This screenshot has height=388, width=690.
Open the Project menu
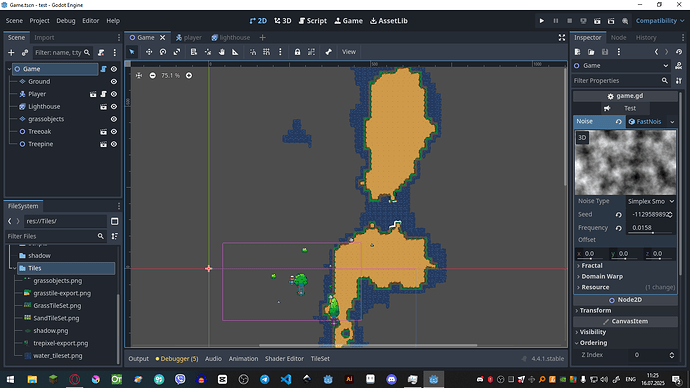[39, 21]
